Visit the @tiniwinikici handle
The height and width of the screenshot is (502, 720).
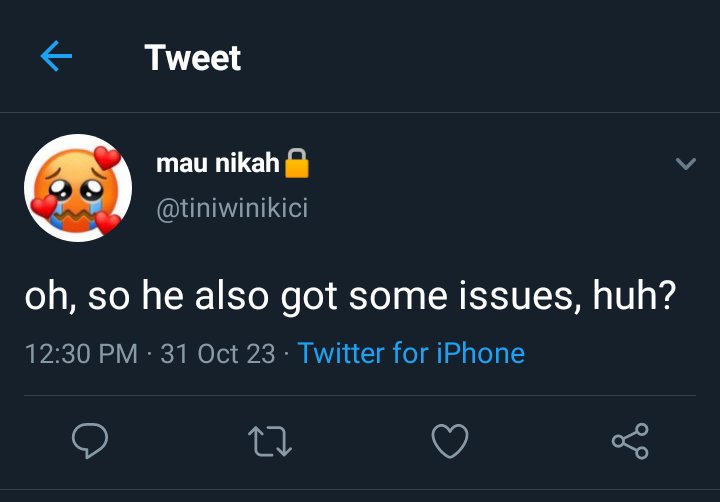point(232,208)
